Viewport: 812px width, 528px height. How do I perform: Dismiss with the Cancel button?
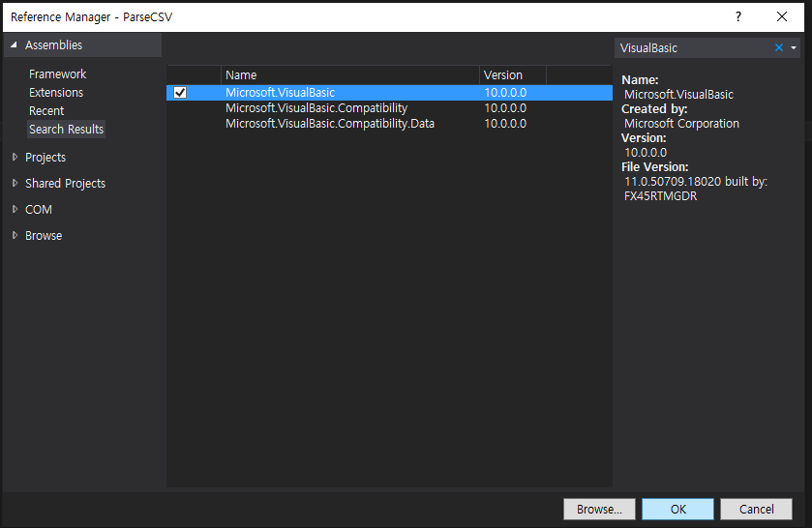coord(756,510)
